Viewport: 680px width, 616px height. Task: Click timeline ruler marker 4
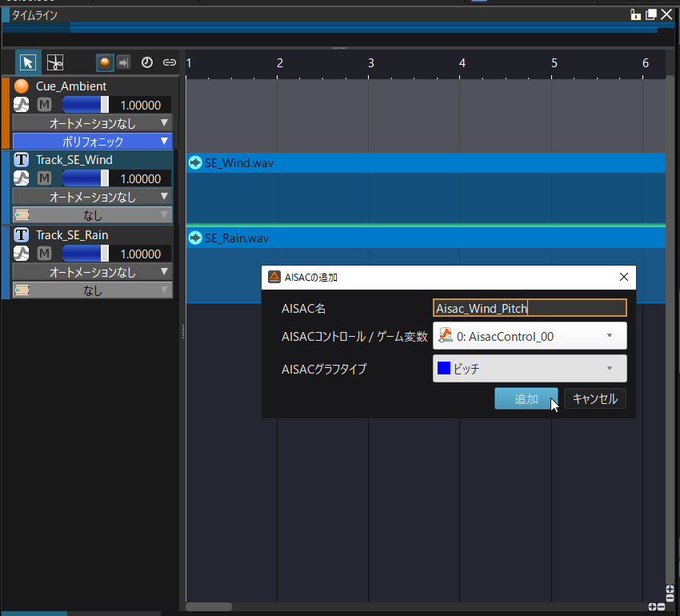click(462, 63)
